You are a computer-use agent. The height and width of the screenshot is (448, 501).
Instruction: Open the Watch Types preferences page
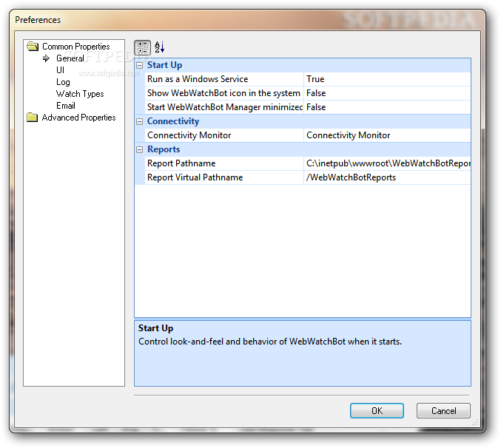(80, 94)
